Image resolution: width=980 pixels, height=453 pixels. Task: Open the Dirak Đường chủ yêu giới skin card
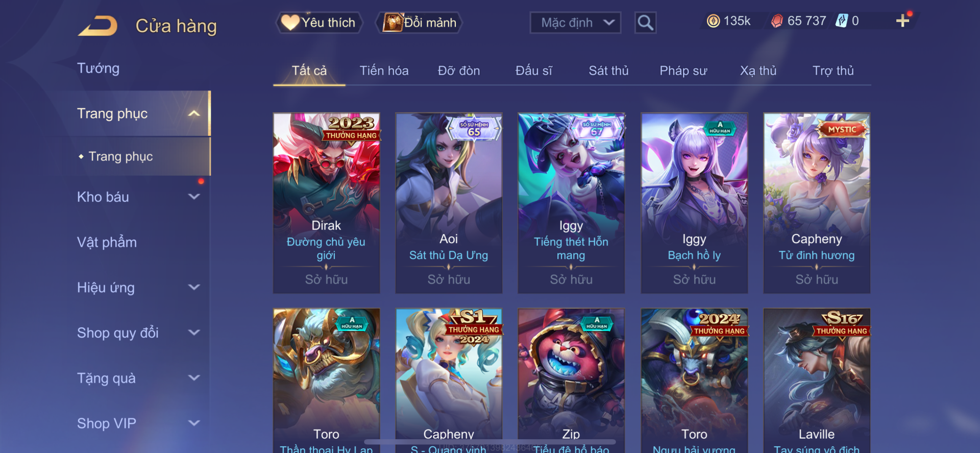coord(326,203)
